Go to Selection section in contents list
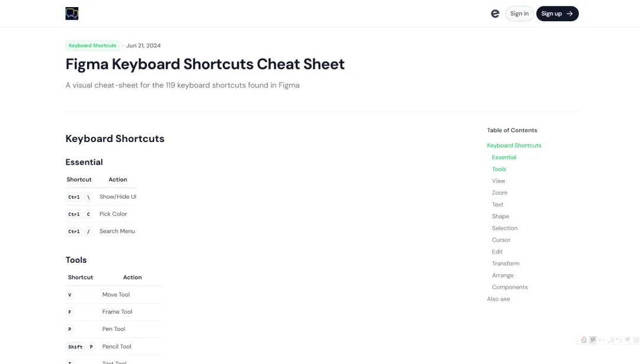 click(x=504, y=228)
